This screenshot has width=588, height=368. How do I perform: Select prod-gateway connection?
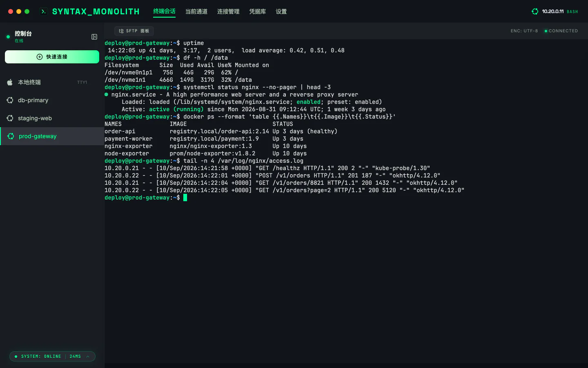[52, 136]
